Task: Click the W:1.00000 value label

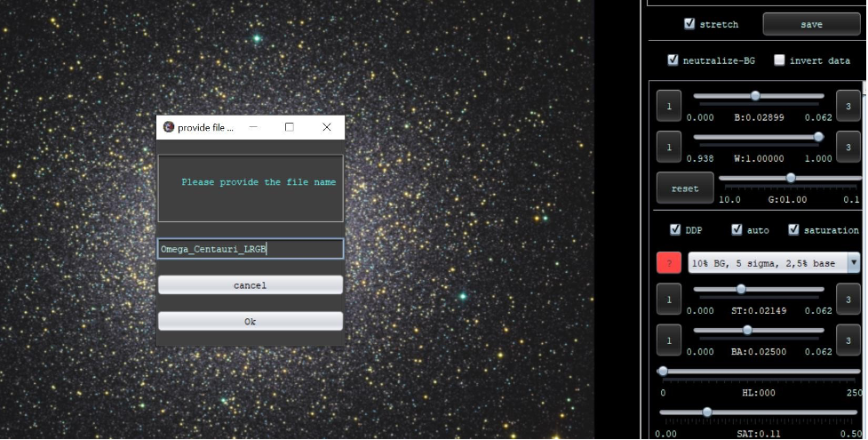Action: [x=759, y=158]
